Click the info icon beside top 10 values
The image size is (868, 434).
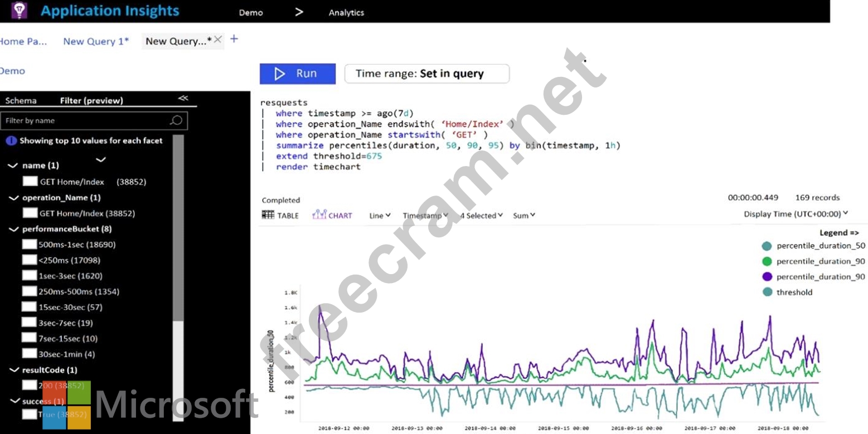11,141
